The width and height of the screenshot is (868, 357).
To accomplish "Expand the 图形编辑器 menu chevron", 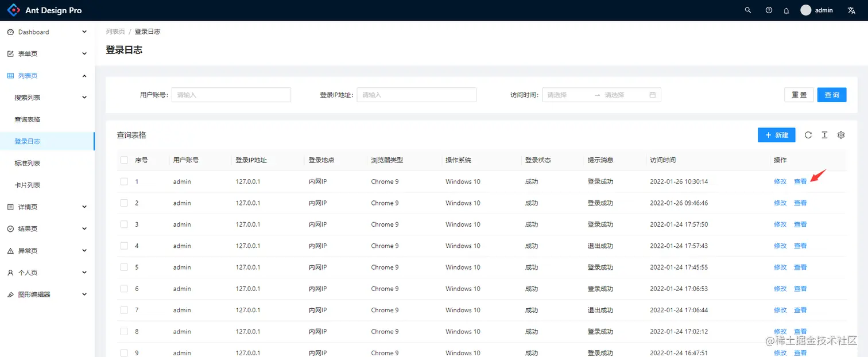I will 84,294.
